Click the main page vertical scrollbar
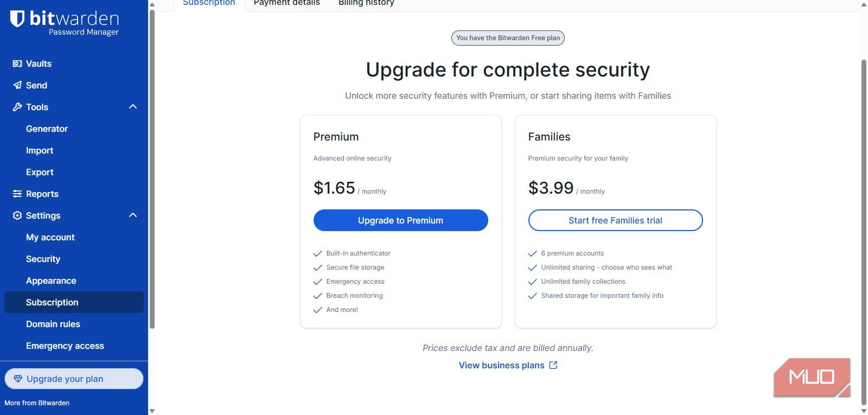 tap(864, 217)
